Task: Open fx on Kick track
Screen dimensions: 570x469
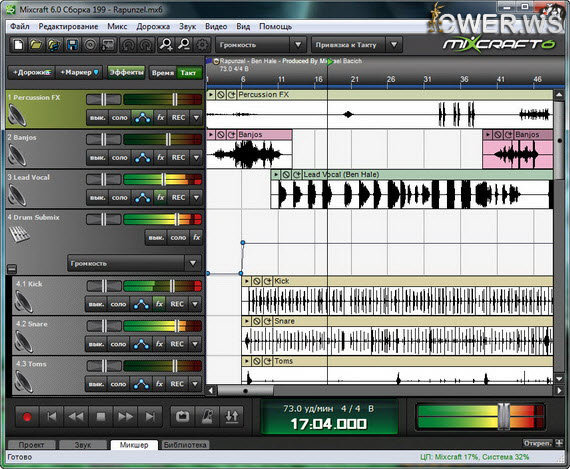Action: 159,304
